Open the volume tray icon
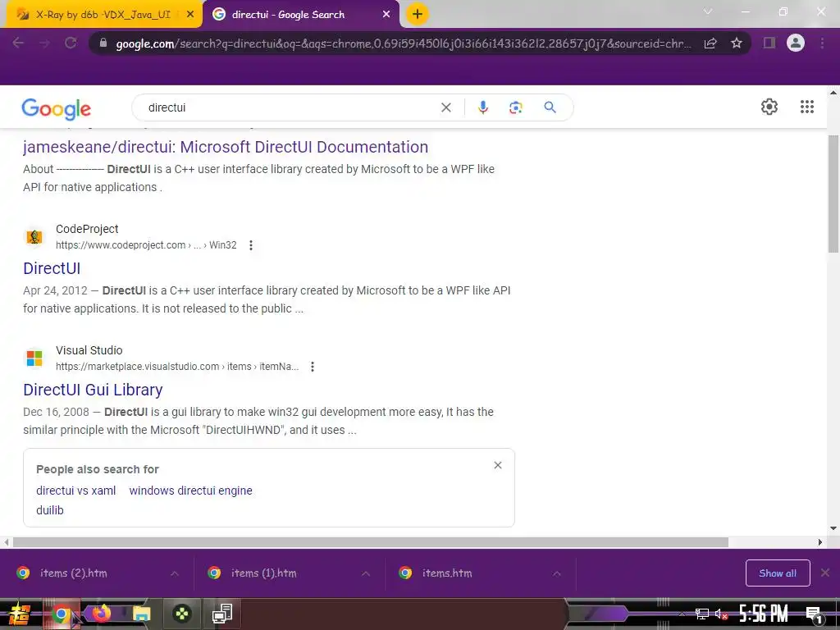Screen dimensions: 840x630 (x=721, y=614)
